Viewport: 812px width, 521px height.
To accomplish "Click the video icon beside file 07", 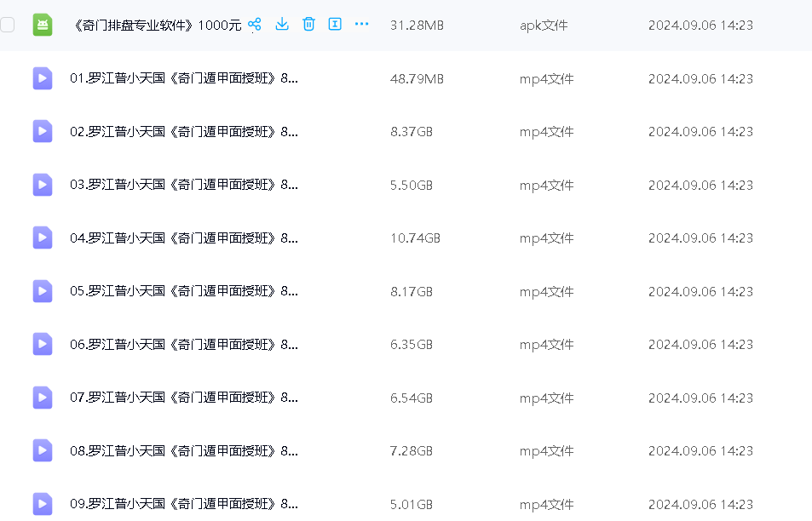I will click(x=43, y=398).
